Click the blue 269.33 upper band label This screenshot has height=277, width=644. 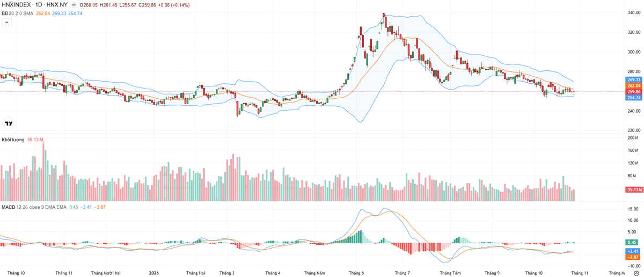pos(634,79)
